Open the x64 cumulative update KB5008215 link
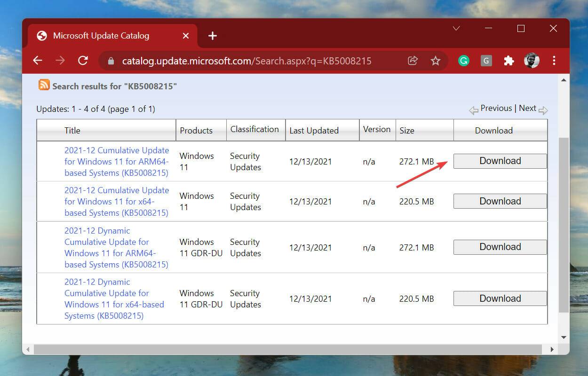588x376 pixels. [114, 201]
